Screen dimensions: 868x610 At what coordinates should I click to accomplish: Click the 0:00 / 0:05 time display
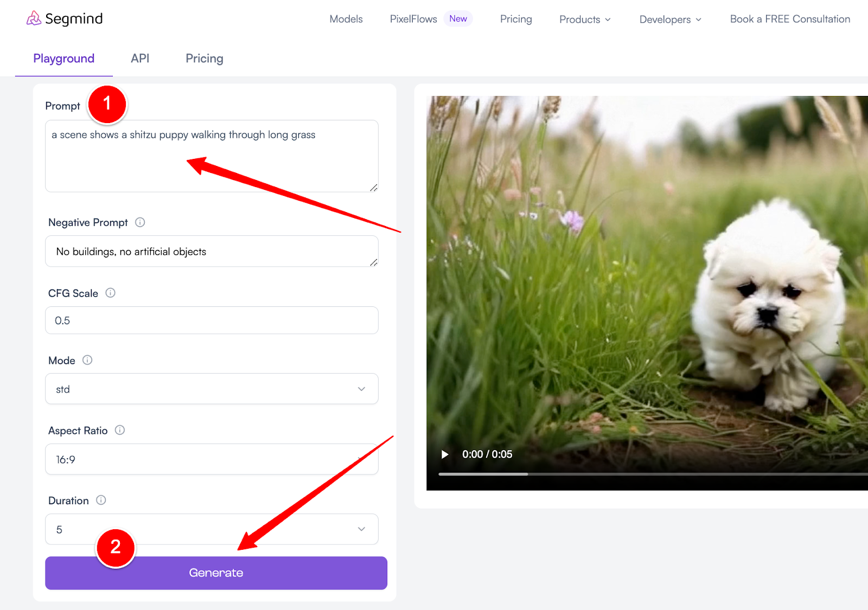pyautogui.click(x=487, y=454)
